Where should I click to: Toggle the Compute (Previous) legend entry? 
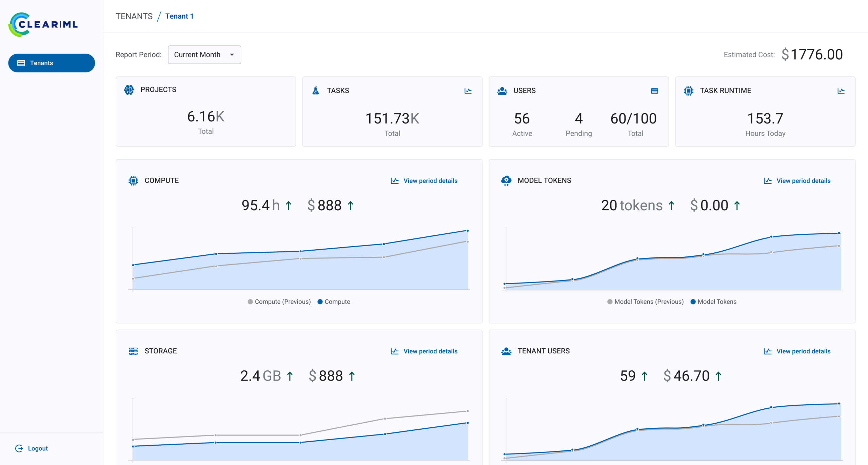coord(279,301)
